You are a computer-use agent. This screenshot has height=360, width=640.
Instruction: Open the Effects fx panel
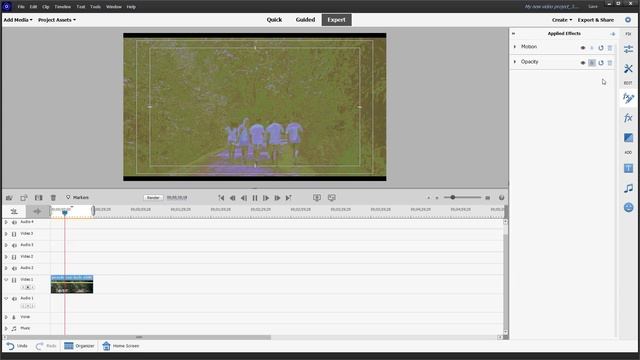(628, 118)
